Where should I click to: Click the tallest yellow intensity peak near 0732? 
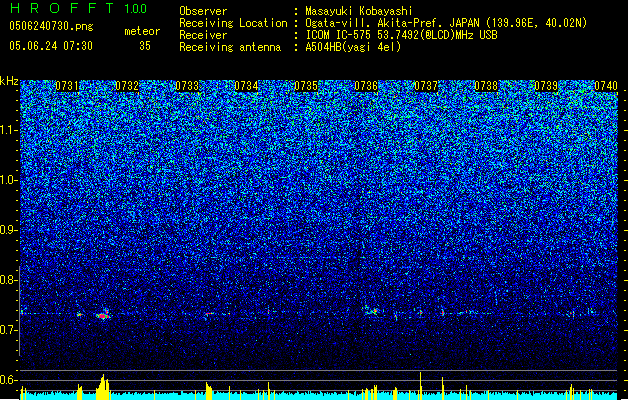click(x=103, y=387)
